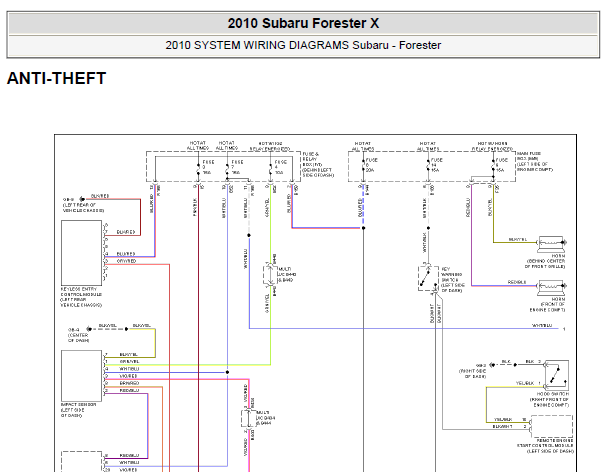601x472 pixels.
Task: Click the Fuse 4 10A symbol
Action: click(270, 168)
